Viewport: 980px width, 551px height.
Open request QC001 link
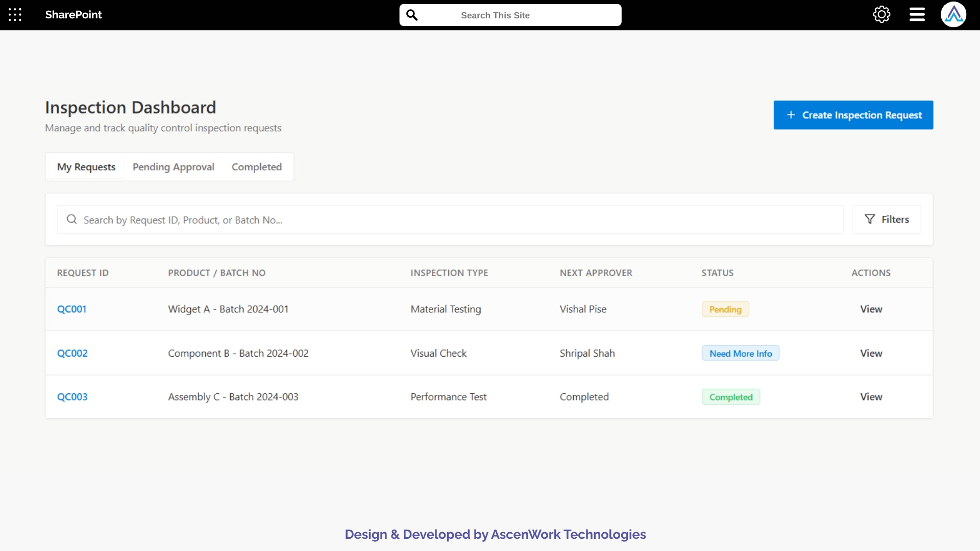click(x=71, y=309)
